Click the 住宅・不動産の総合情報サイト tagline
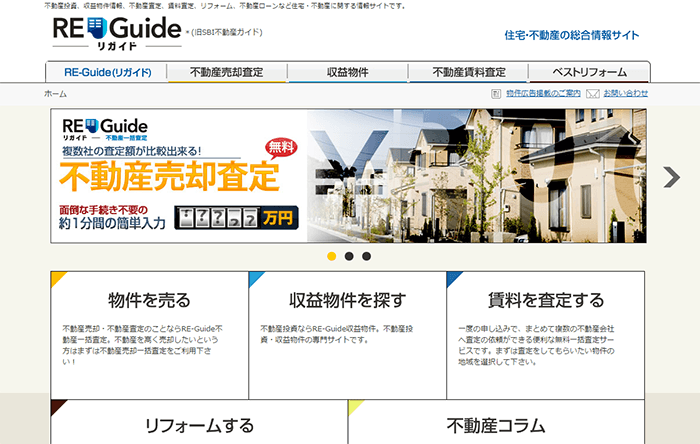700x444 pixels. [572, 35]
